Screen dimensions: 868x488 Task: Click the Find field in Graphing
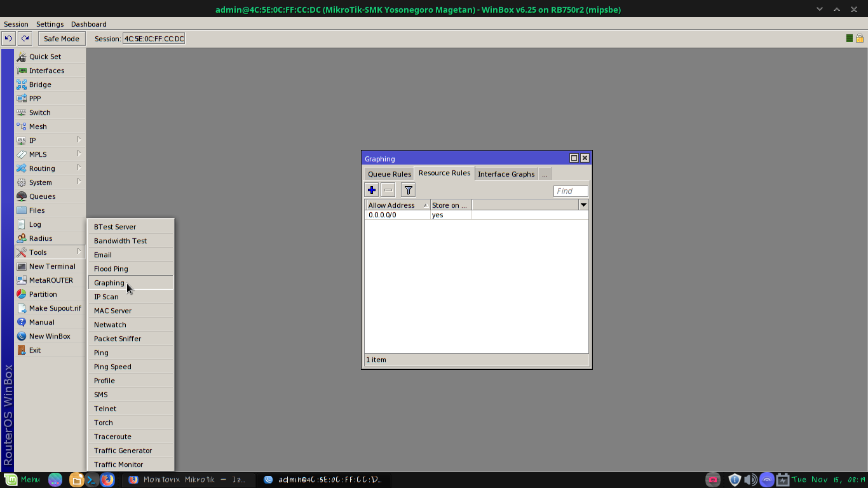[x=571, y=191]
